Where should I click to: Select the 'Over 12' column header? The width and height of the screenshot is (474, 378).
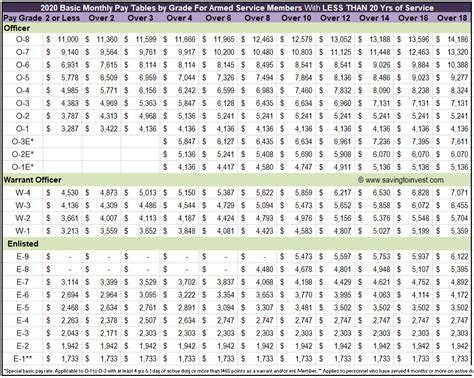(x=335, y=18)
